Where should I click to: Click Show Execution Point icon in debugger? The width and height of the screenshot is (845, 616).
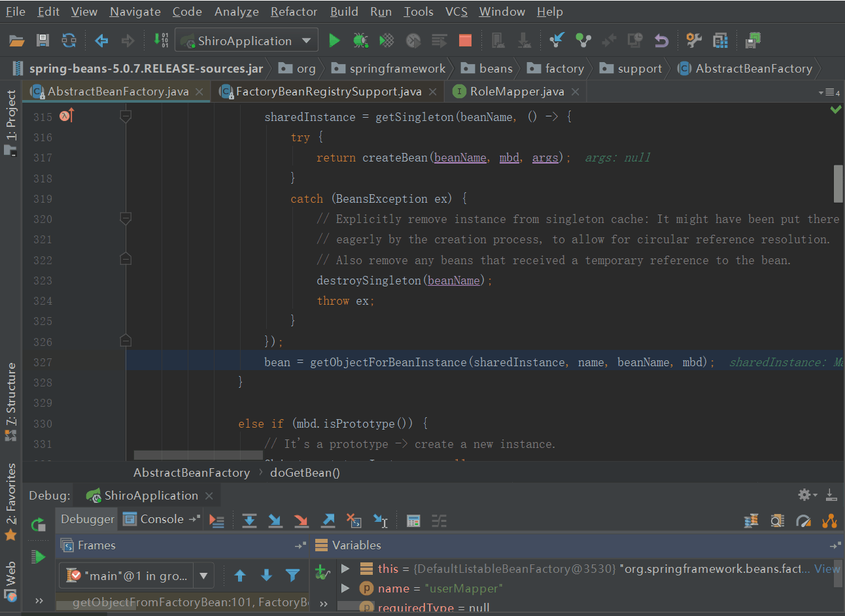coord(216,521)
